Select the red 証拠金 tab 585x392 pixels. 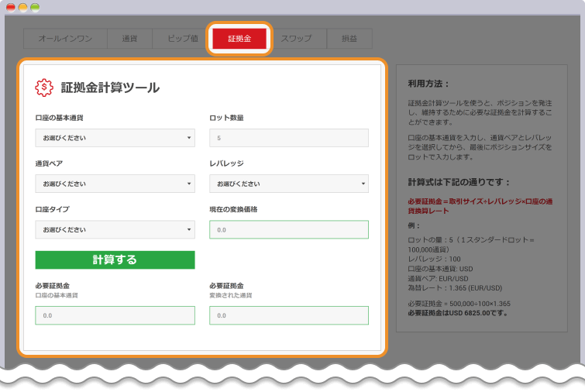[239, 39]
